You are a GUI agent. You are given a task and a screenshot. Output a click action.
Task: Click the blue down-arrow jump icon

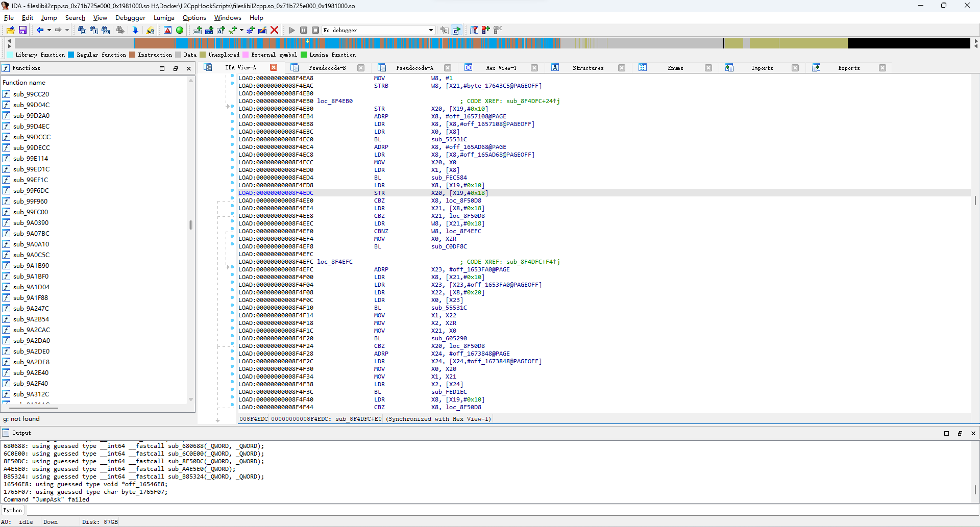(135, 30)
